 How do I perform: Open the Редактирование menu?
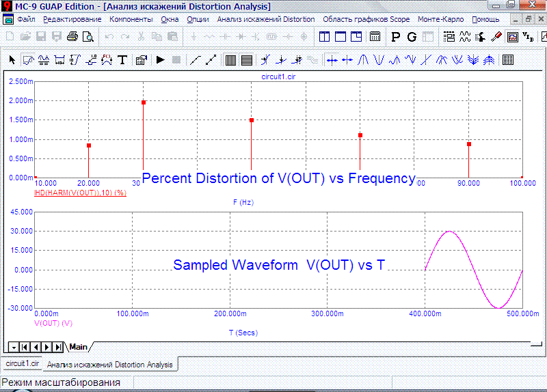(x=72, y=19)
